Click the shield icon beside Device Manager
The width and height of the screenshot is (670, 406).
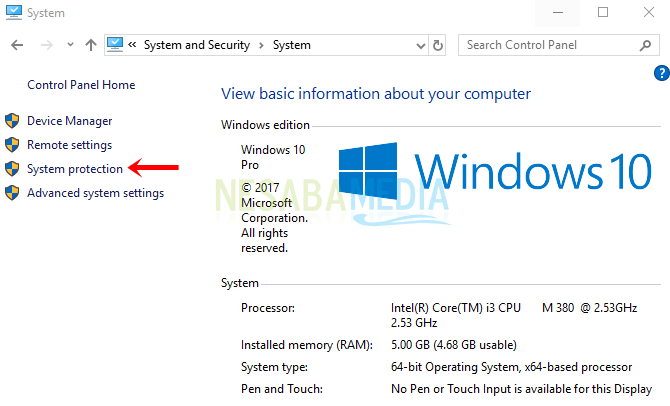click(x=13, y=121)
